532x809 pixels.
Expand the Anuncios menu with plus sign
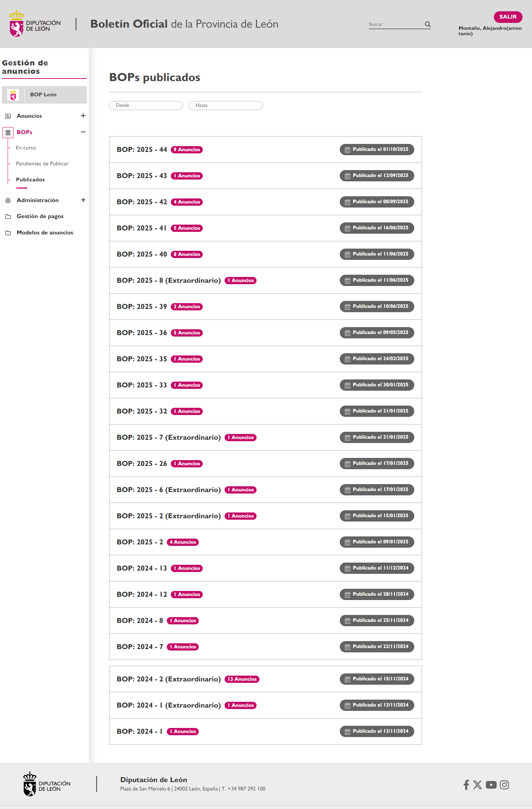click(83, 116)
